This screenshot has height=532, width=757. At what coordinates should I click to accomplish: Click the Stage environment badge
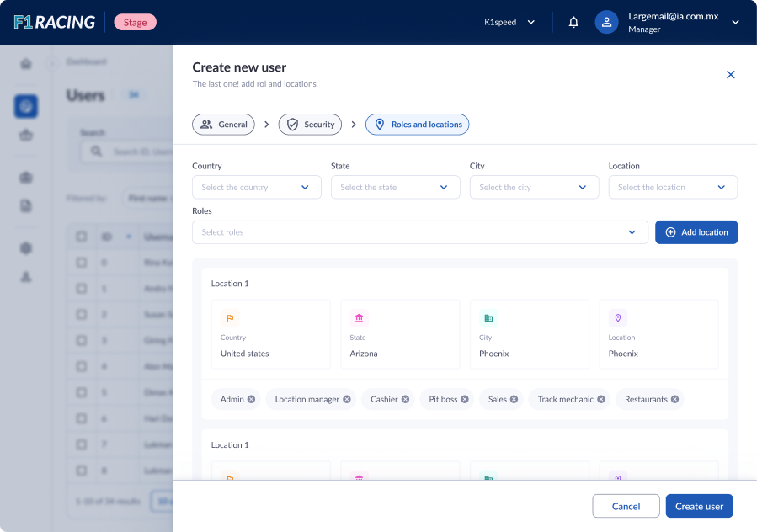[136, 22]
